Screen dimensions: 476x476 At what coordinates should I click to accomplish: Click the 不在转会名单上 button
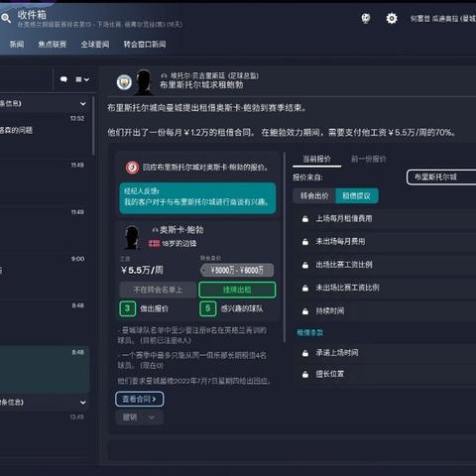click(158, 290)
